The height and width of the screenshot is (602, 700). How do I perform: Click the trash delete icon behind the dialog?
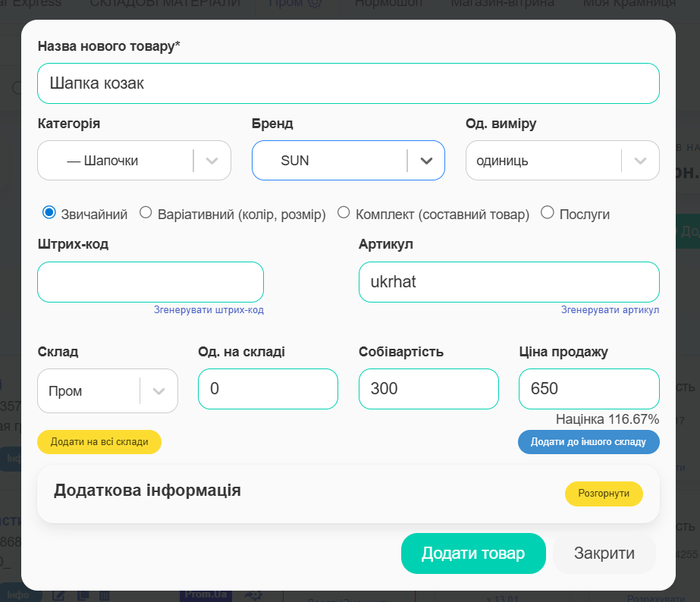coord(105,595)
